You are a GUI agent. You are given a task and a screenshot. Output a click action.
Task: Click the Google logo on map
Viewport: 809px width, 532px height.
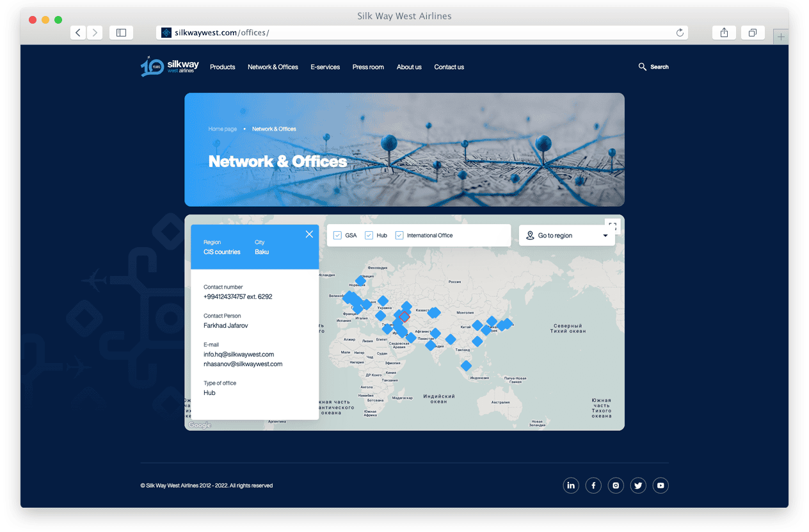point(200,425)
